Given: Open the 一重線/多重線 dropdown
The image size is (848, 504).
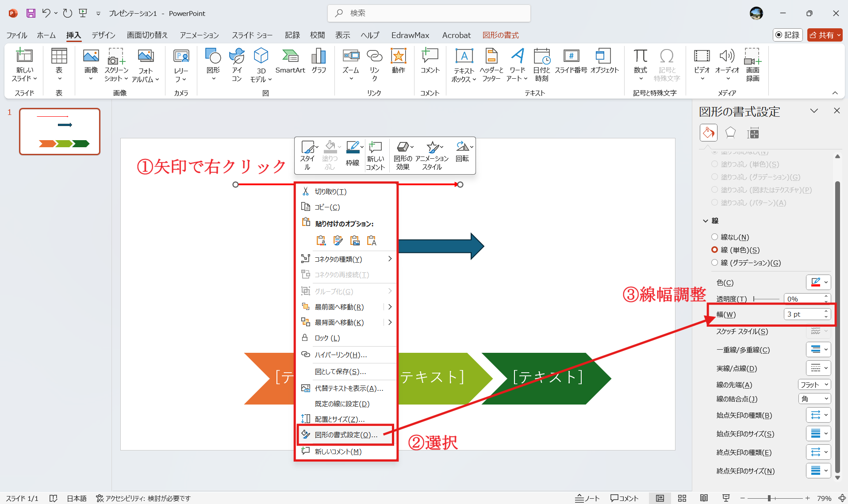Looking at the screenshot, I should 818,349.
